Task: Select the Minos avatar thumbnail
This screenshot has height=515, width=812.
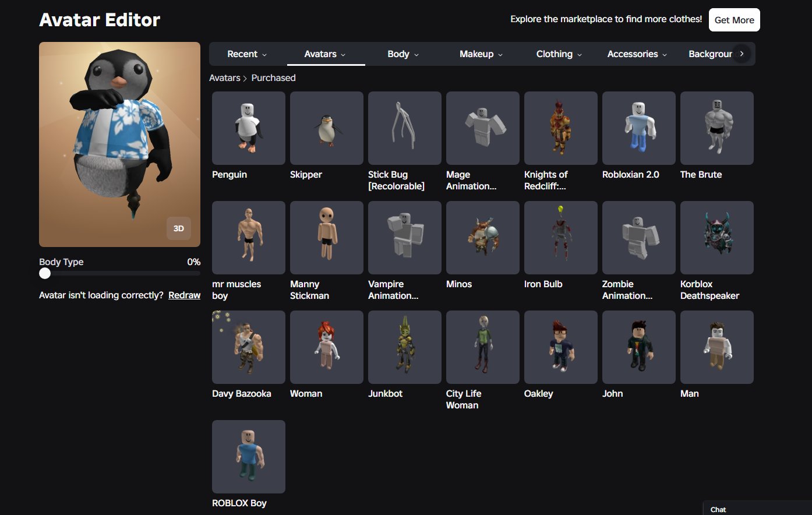Action: point(483,238)
